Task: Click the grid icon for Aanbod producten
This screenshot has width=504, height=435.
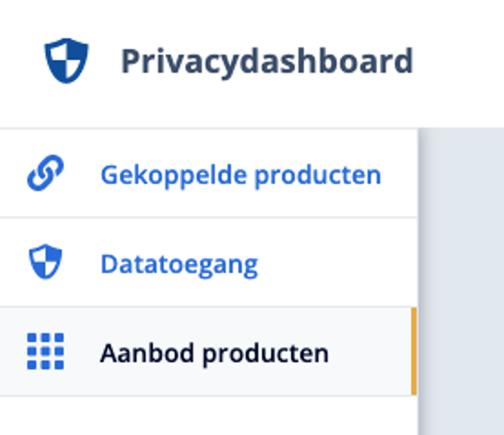Action: (x=45, y=351)
